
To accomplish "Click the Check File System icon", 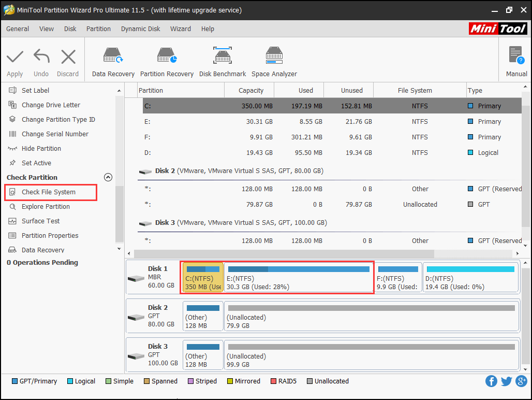I will pyautogui.click(x=12, y=192).
